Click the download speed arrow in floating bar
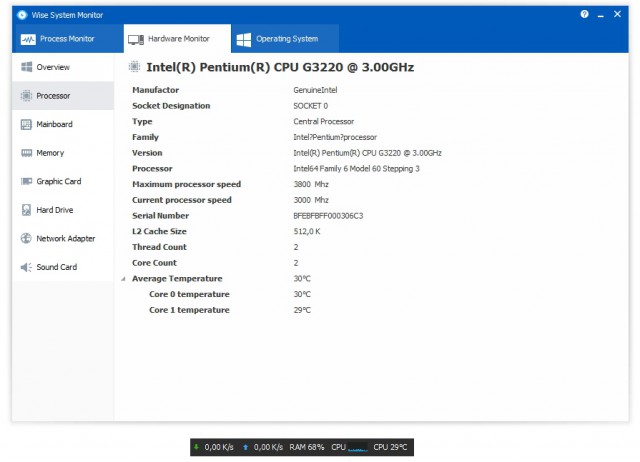The width and height of the screenshot is (640, 462). pos(196,447)
